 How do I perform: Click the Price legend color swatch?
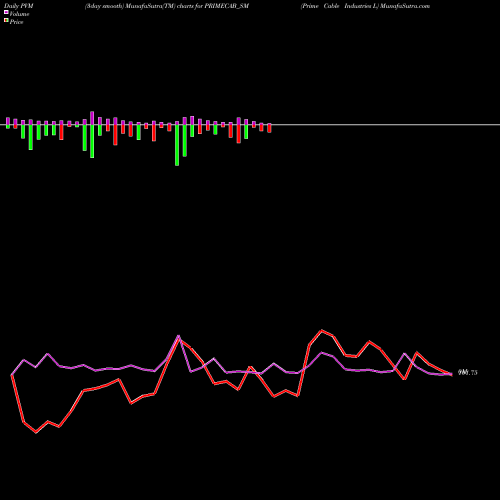[x=6, y=21]
